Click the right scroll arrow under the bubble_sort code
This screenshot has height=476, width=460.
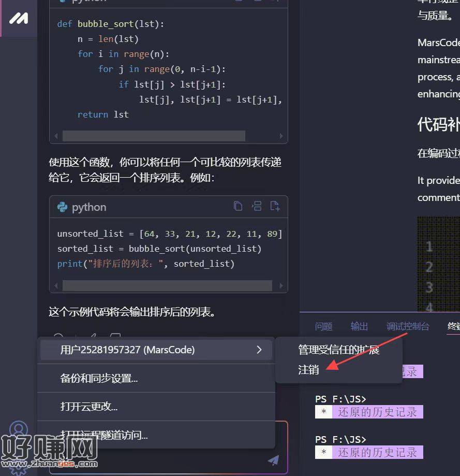(x=281, y=136)
